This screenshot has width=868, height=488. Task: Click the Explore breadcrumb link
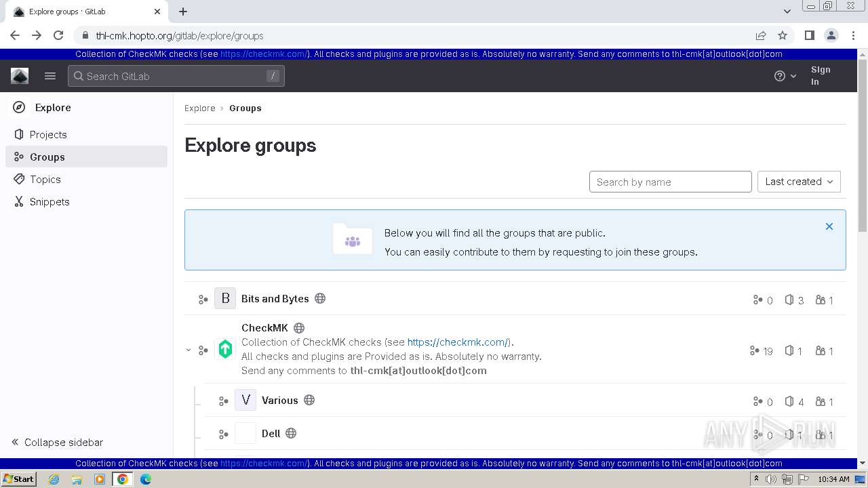[200, 108]
